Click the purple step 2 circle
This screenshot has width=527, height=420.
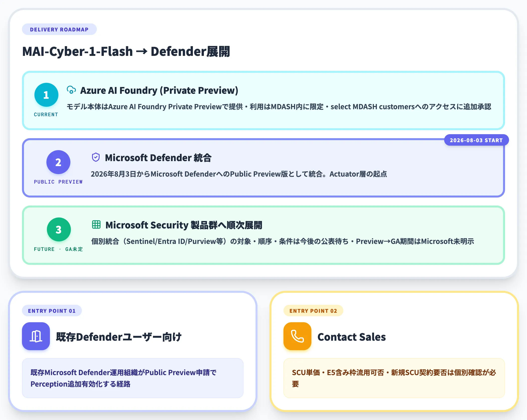click(58, 162)
